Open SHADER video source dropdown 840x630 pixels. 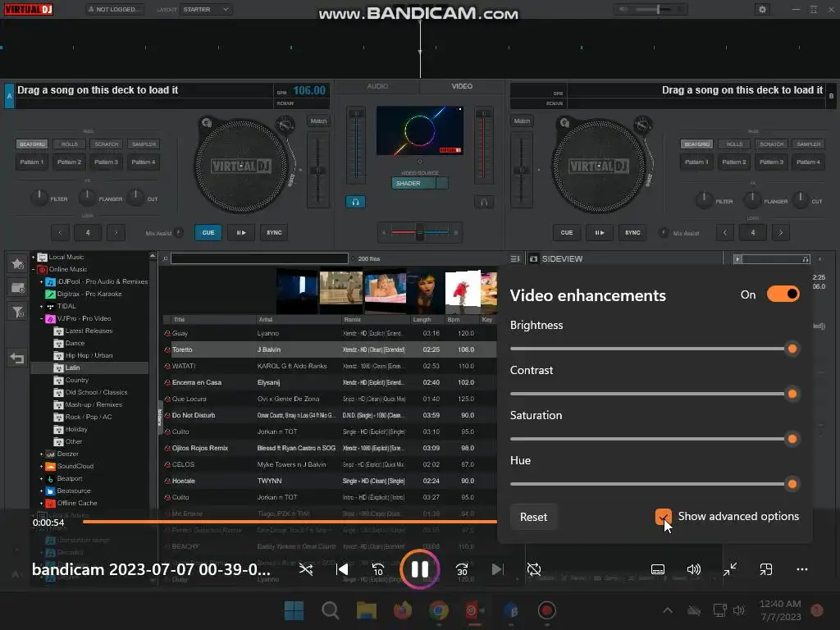click(419, 183)
